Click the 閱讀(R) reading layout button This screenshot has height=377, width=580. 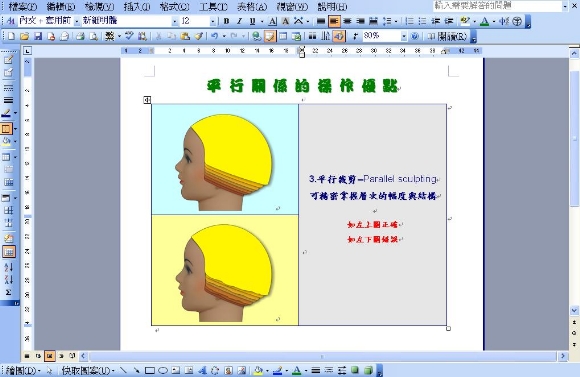pos(447,36)
